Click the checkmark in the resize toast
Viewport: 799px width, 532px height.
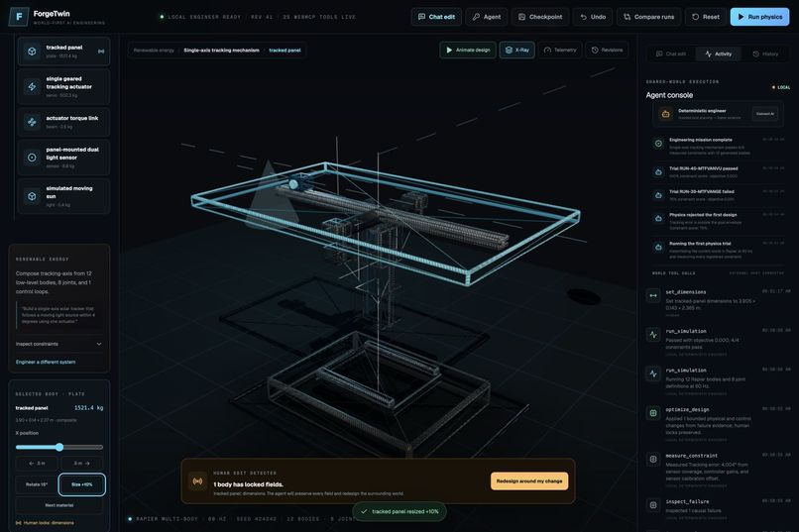tap(364, 511)
